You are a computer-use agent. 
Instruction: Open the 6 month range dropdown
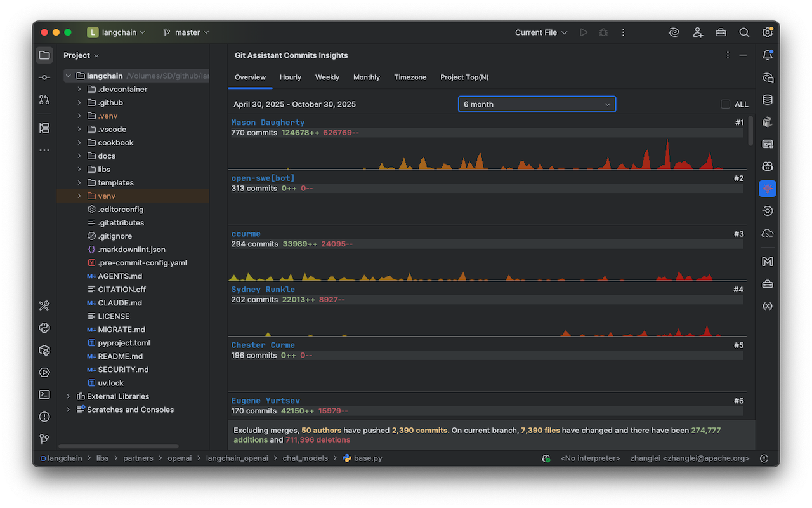[536, 104]
